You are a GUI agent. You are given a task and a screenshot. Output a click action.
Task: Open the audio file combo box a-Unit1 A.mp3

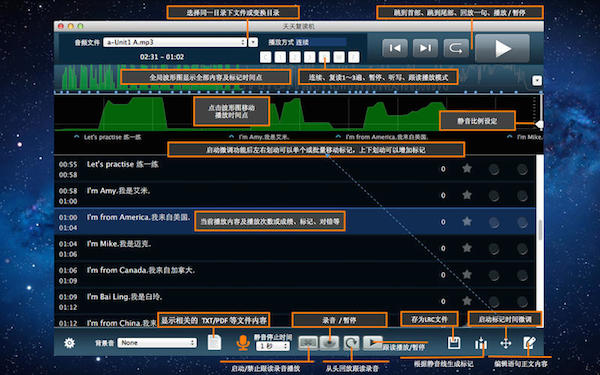(175, 42)
